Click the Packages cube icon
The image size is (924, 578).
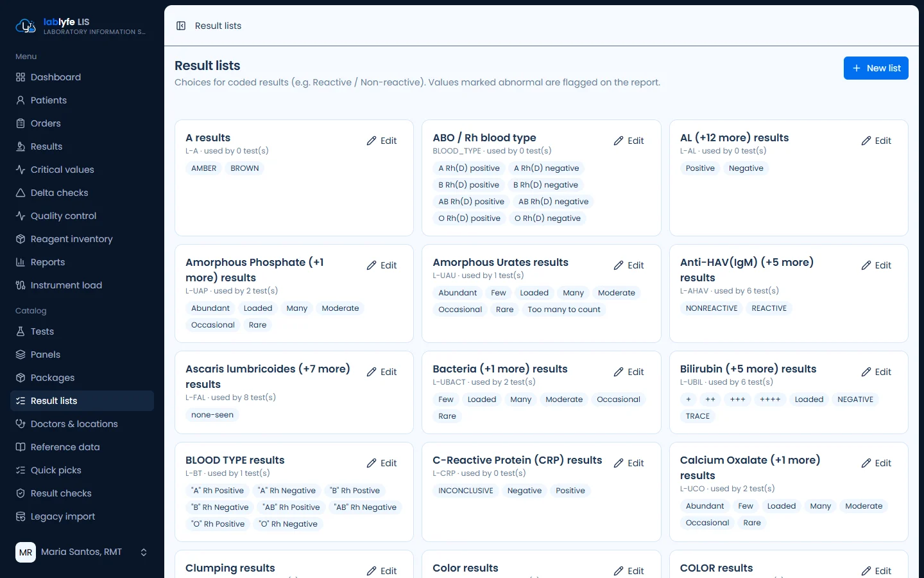[x=21, y=378]
